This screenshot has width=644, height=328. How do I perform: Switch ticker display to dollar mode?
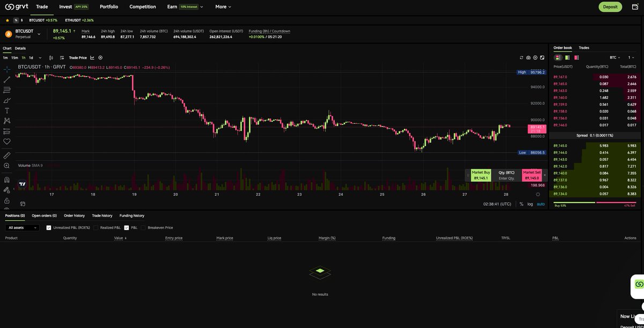click(22, 20)
